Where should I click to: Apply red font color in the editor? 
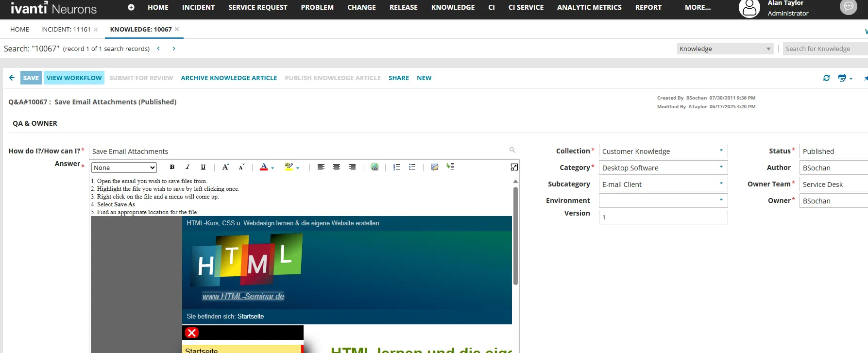coord(264,167)
